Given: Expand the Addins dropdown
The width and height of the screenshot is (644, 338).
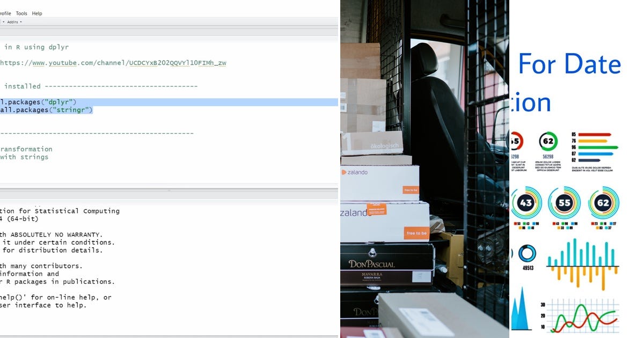Looking at the screenshot, I should point(13,21).
